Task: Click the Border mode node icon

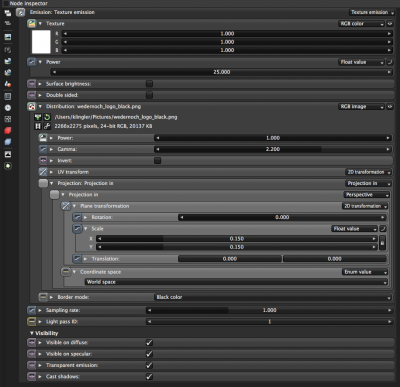Action: tap(43, 297)
